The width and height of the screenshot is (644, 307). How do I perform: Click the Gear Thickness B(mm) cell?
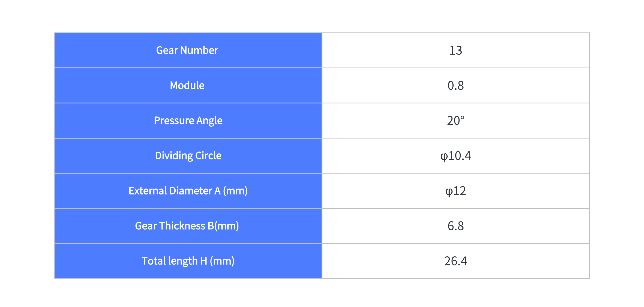188,226
